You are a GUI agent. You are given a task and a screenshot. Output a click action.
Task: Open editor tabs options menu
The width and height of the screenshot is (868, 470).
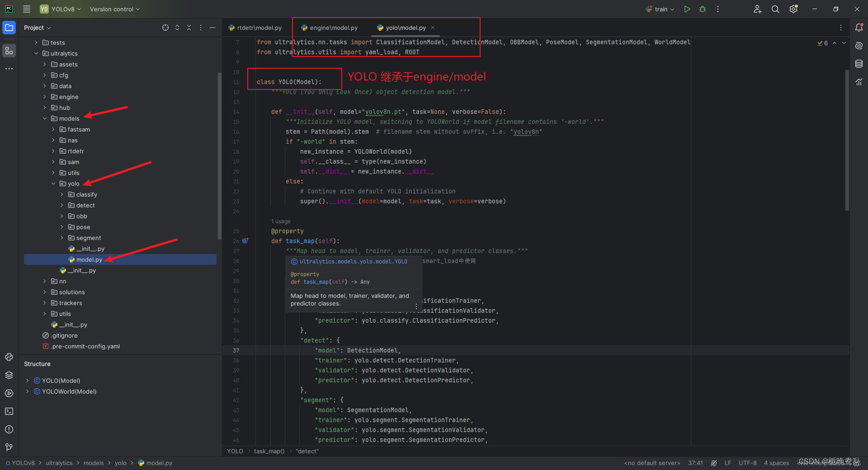(841, 28)
